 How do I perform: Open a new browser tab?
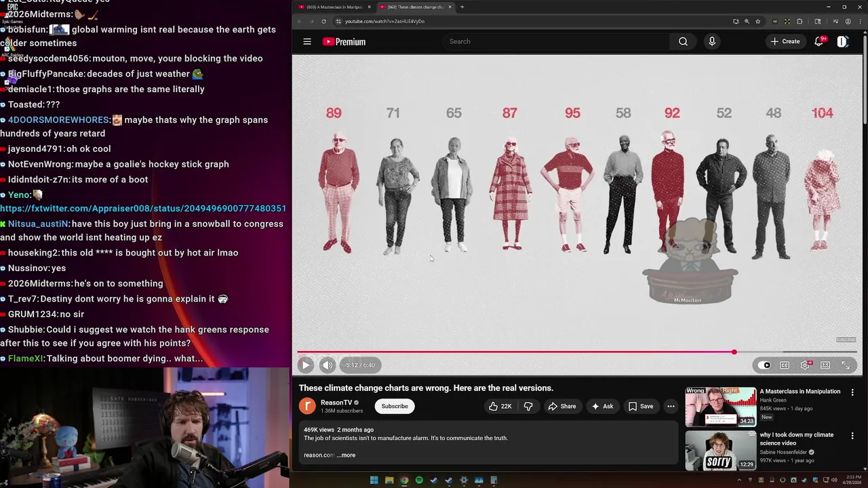coord(462,7)
